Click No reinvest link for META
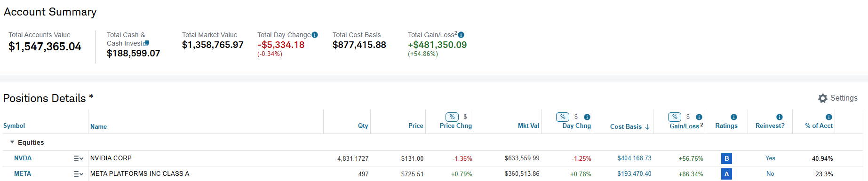Image resolution: width=868 pixels, height=181 pixels. tap(770, 174)
